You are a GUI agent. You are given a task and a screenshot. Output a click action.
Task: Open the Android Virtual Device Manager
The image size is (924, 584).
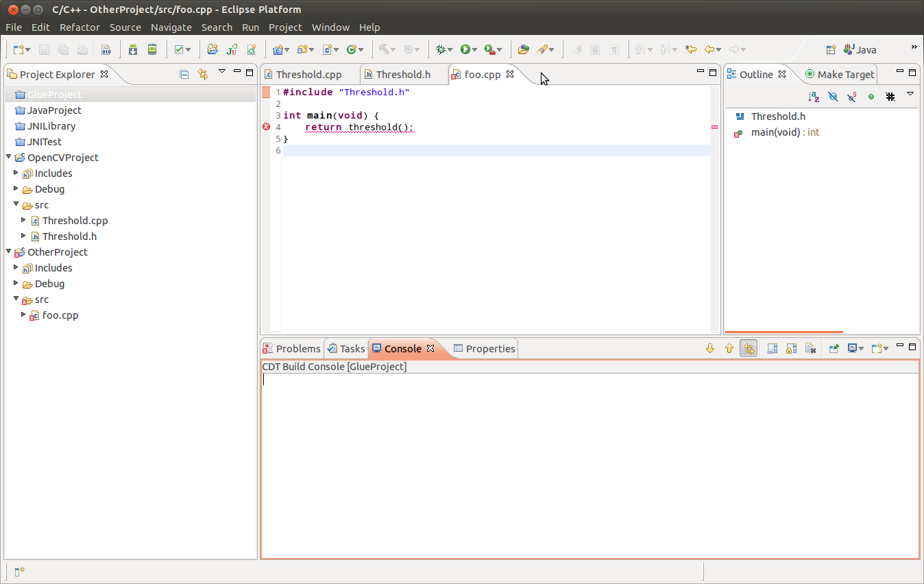(152, 49)
